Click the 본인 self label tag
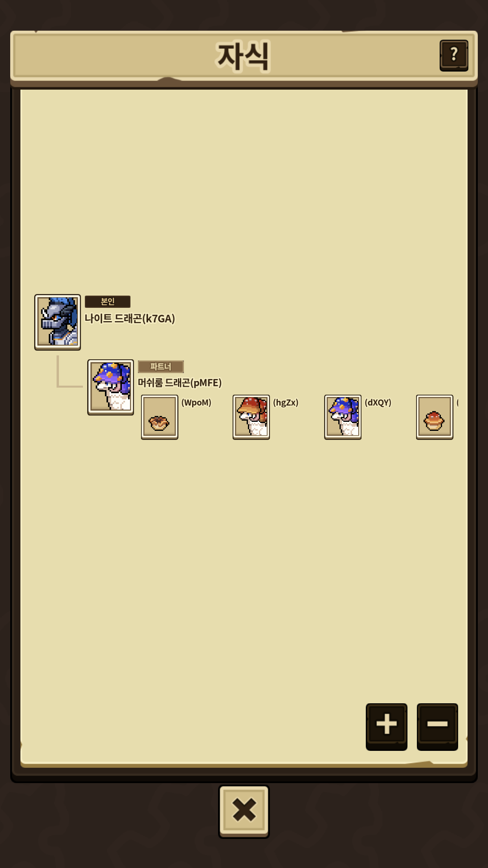Viewport: 488px width, 868px height. (108, 302)
